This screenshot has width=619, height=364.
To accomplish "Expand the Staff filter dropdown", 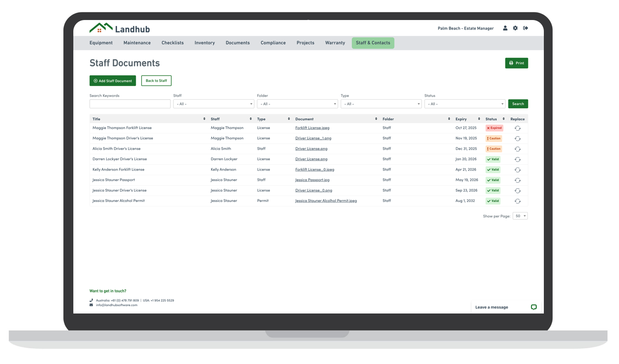I will pyautogui.click(x=214, y=104).
